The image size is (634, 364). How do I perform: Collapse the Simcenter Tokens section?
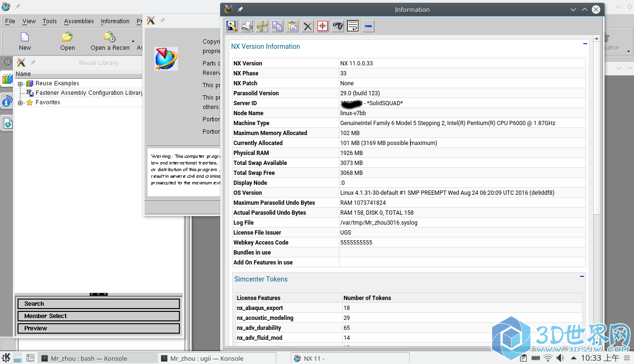(x=582, y=276)
